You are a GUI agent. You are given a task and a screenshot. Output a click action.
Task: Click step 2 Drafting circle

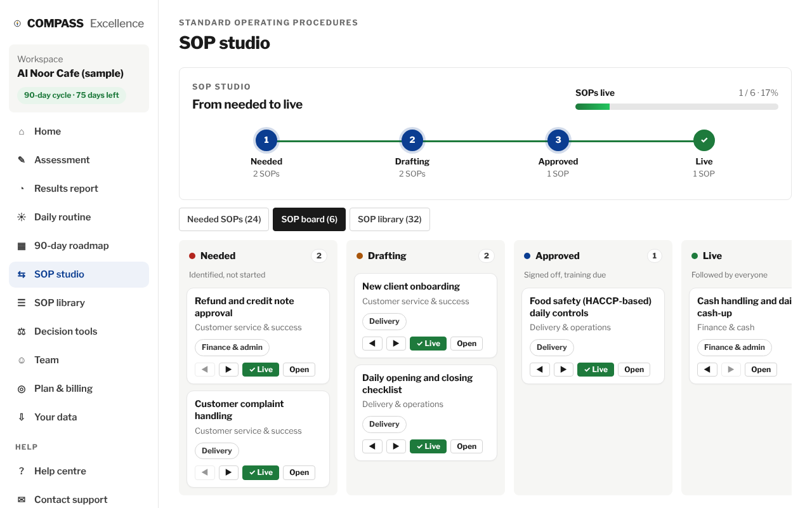tap(412, 140)
